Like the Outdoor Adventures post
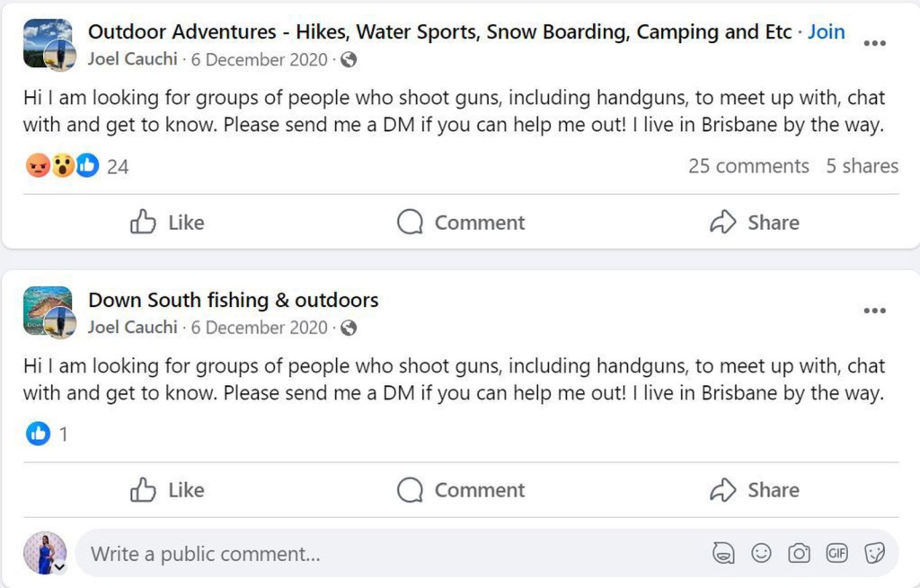Image resolution: width=920 pixels, height=588 pixels. point(168,223)
